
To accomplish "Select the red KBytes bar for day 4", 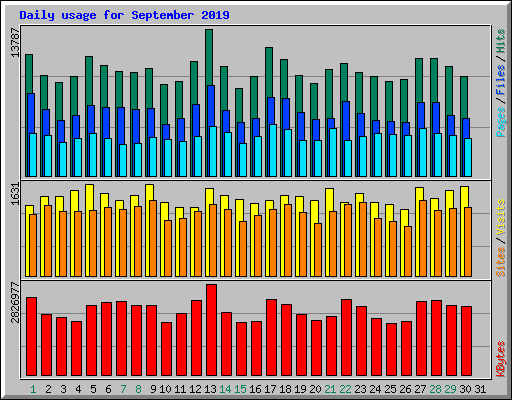I will tap(76, 348).
